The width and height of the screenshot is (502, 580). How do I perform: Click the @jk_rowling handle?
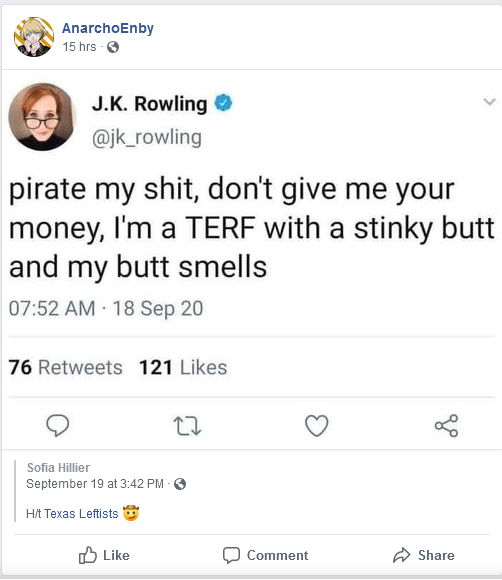pyautogui.click(x=147, y=138)
